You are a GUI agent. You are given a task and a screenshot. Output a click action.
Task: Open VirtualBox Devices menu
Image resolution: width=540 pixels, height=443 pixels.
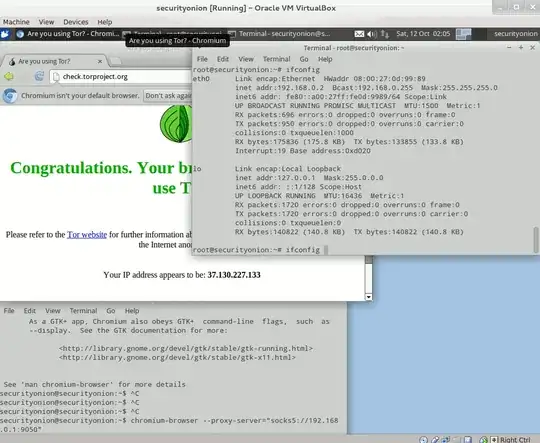pos(76,22)
